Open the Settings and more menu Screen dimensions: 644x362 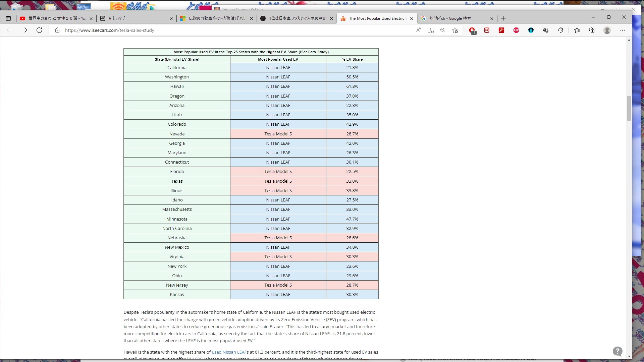click(x=623, y=30)
